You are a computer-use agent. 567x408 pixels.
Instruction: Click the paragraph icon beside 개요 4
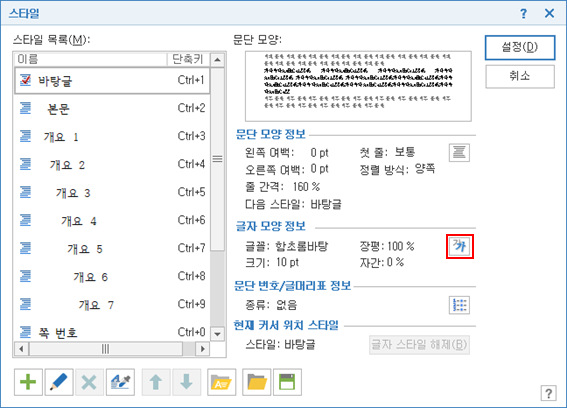pos(25,220)
